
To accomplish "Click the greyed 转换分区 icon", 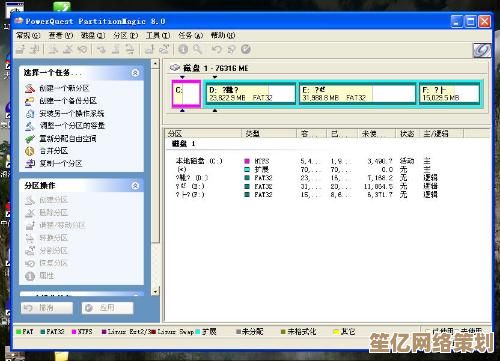I will (30, 238).
